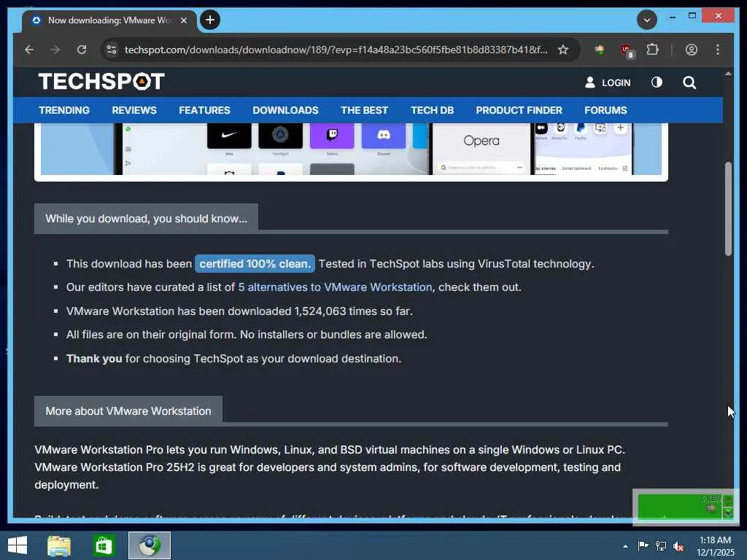Open the FEATURES menu
747x560 pixels.
click(x=204, y=110)
